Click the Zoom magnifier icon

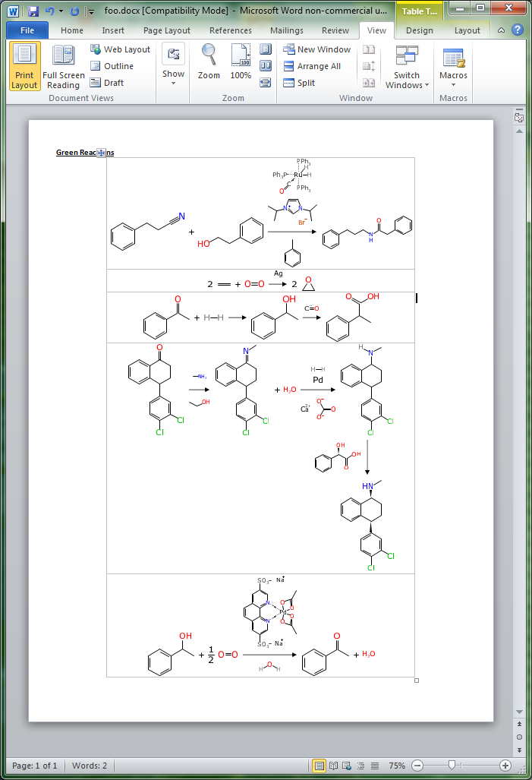coord(209,62)
